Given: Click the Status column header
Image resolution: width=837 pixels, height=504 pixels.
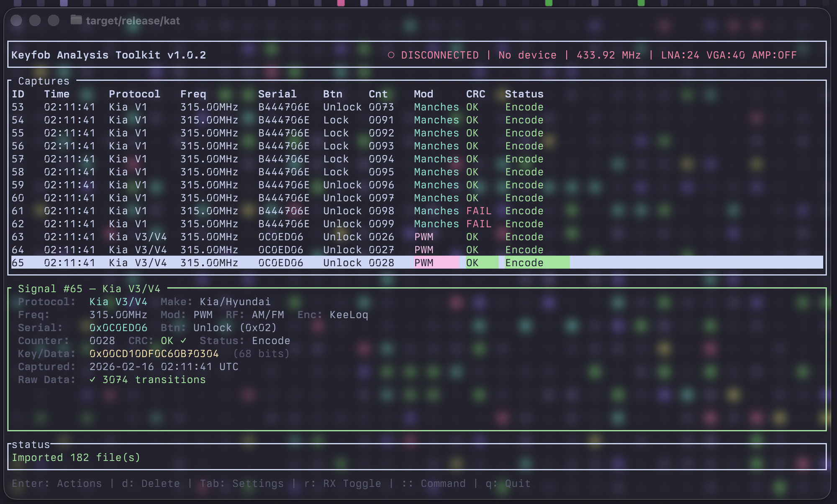Looking at the screenshot, I should (x=524, y=94).
